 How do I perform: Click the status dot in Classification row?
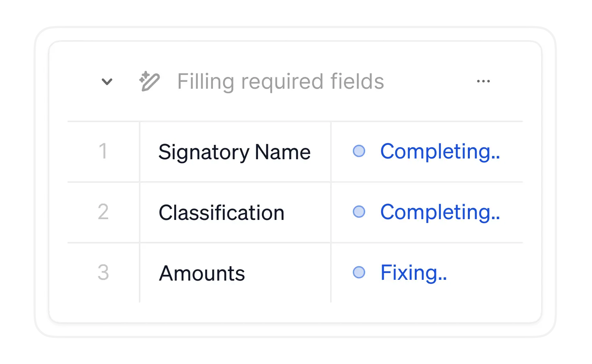tap(359, 212)
